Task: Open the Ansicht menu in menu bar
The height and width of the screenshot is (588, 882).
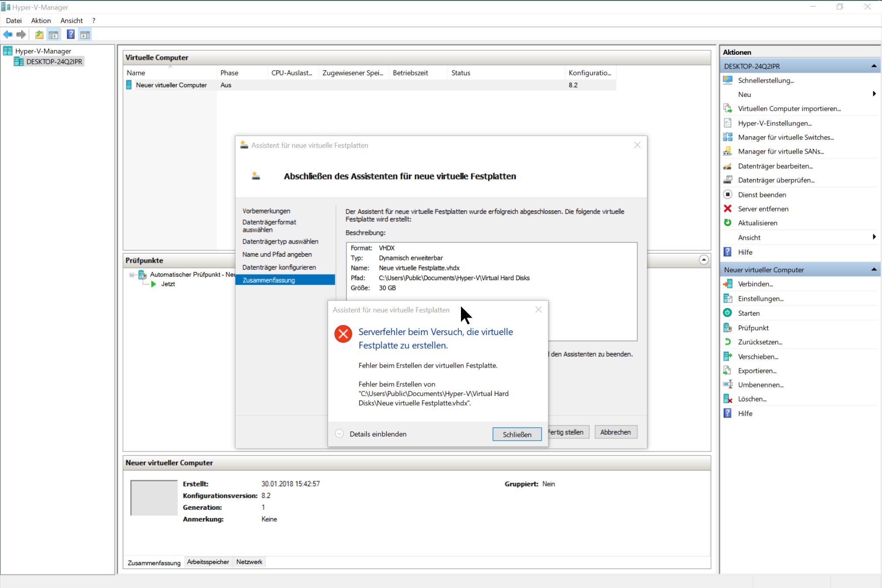Action: point(71,20)
